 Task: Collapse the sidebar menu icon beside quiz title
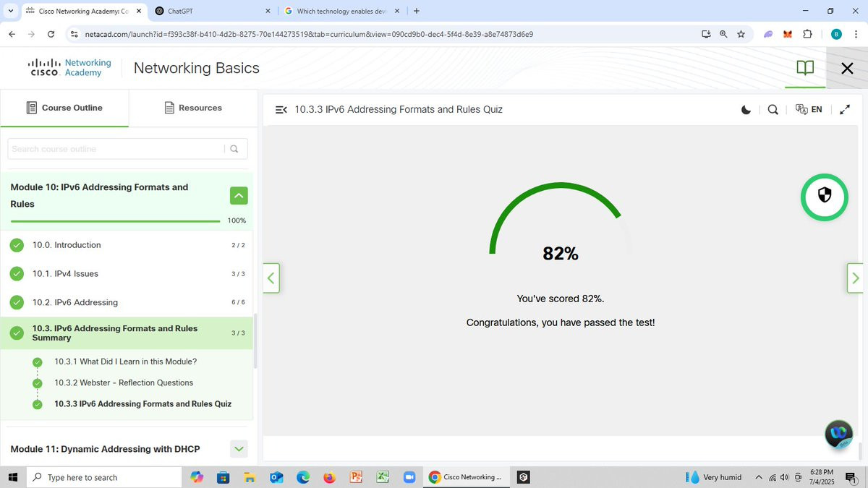(x=281, y=110)
